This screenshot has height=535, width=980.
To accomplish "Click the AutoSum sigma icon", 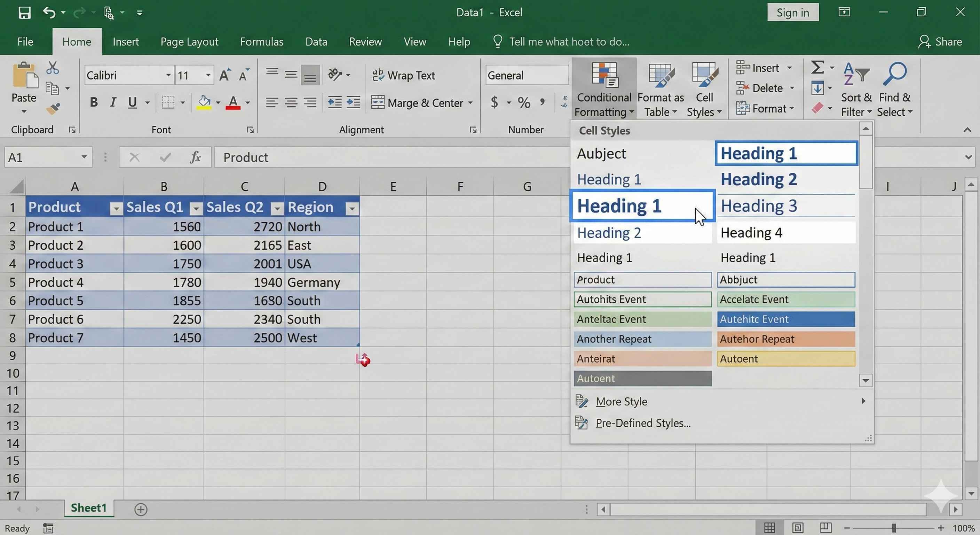I will (x=817, y=68).
